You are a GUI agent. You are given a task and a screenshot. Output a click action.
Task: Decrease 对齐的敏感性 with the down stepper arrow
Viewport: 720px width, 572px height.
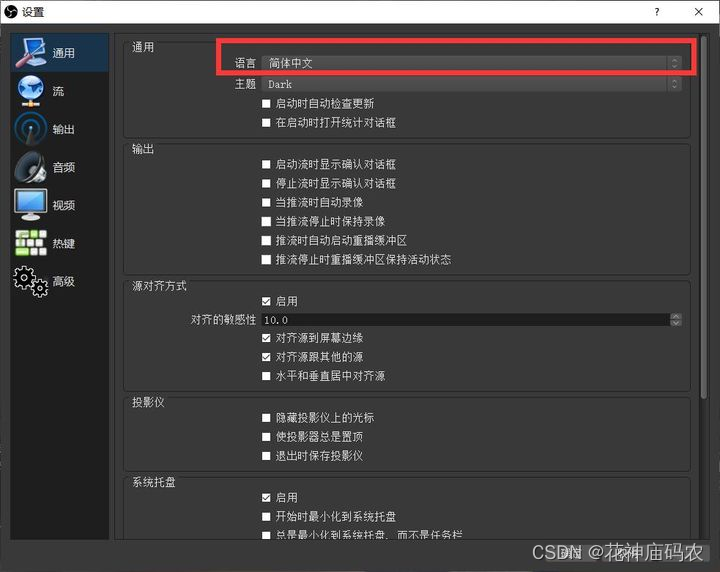coord(675,323)
